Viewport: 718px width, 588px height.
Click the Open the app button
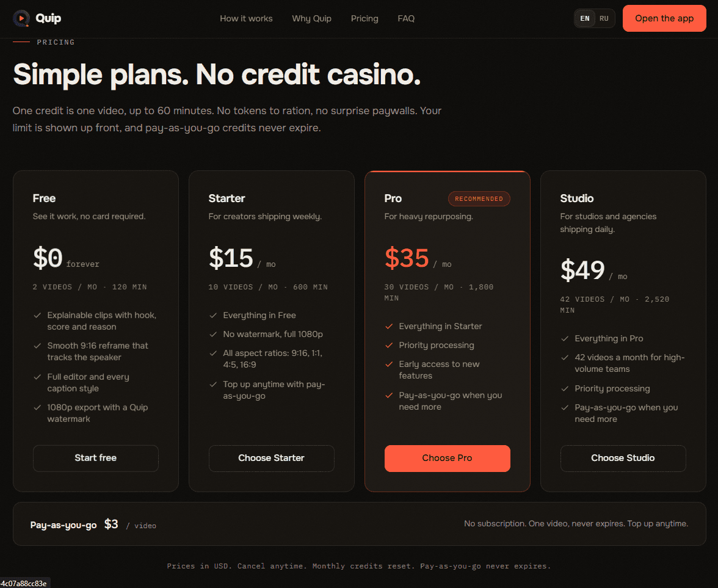coord(664,18)
